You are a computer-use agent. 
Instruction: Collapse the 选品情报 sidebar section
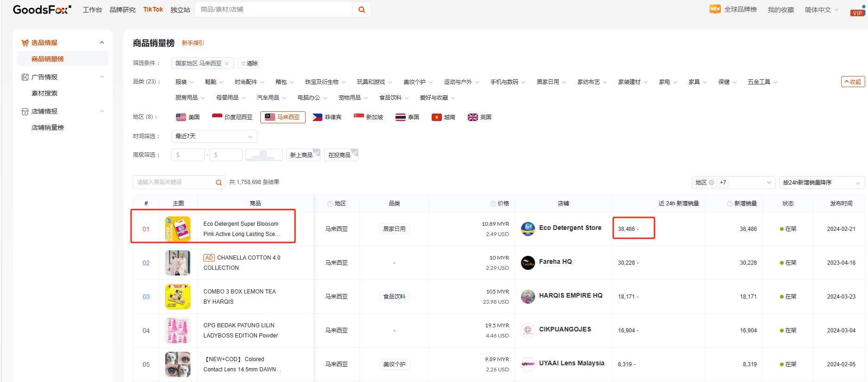(x=102, y=43)
